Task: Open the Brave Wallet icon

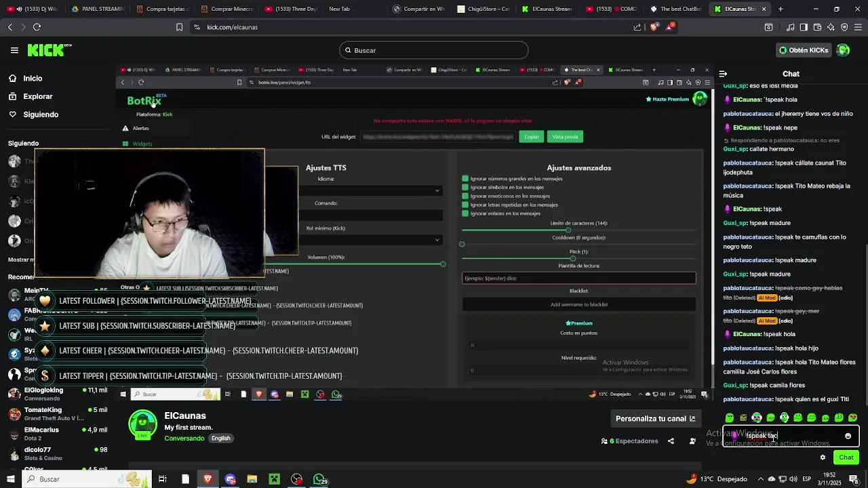Action: (817, 27)
